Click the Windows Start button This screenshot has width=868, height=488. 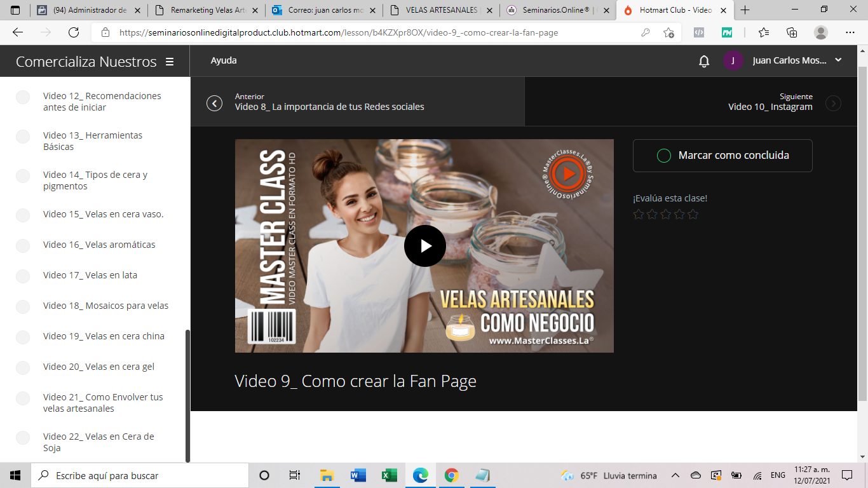tap(15, 475)
